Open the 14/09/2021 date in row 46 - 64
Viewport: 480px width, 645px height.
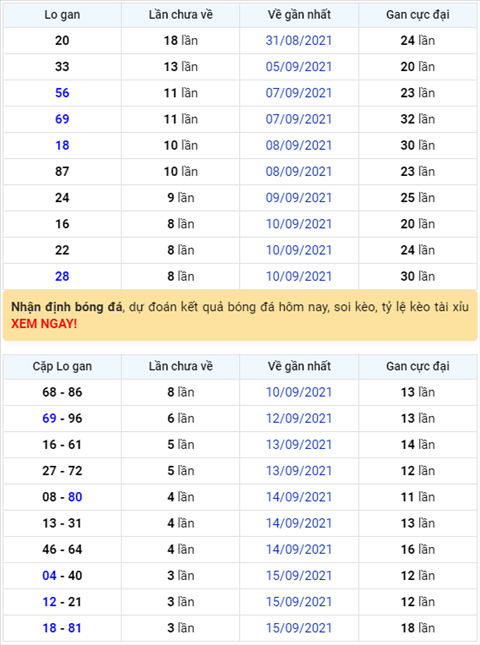coord(299,550)
